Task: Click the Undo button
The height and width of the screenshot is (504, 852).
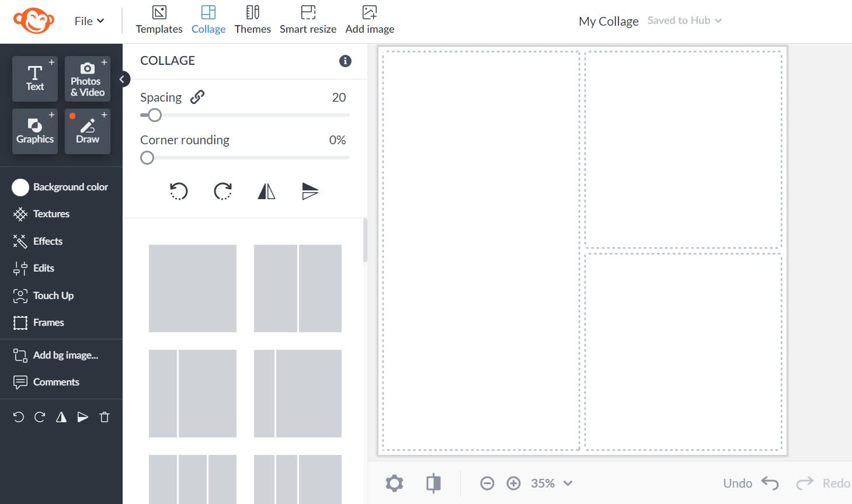Action: tap(750, 483)
